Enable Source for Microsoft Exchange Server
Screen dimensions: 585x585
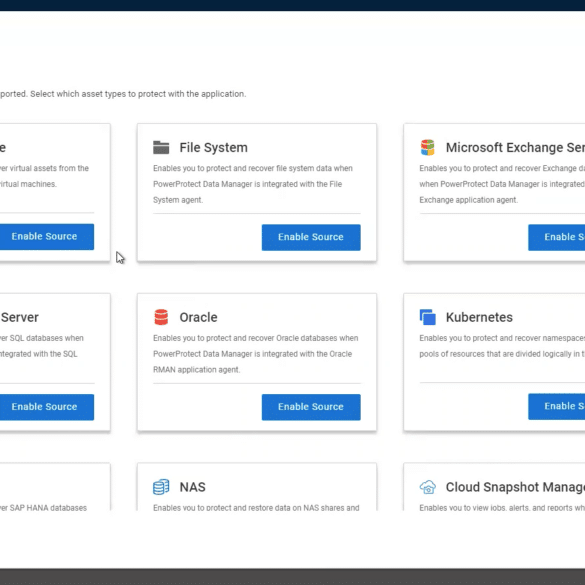pyautogui.click(x=557, y=237)
